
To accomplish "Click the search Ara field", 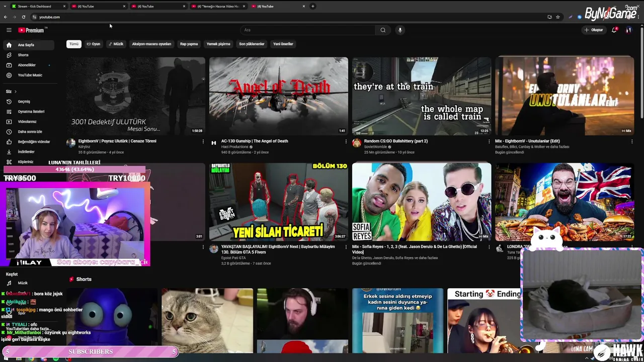I will [x=308, y=30].
